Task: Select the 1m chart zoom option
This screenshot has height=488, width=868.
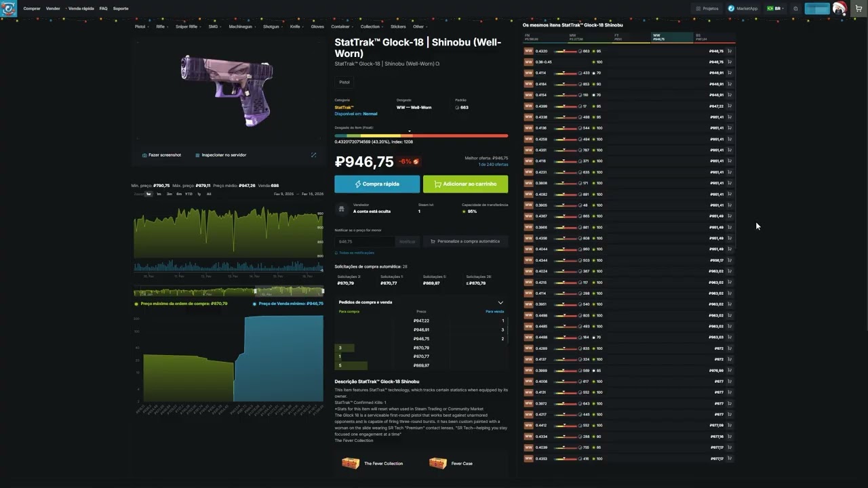Action: 159,194
